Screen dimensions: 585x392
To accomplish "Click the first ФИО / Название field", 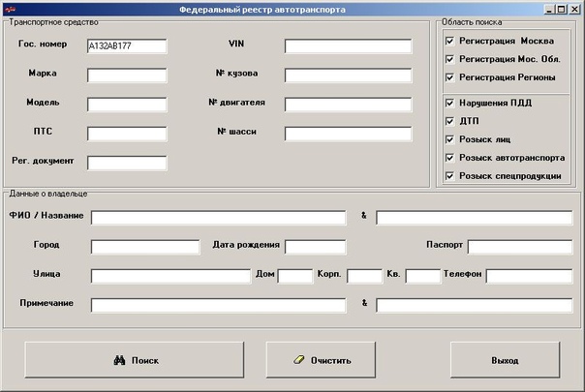I will point(218,218).
